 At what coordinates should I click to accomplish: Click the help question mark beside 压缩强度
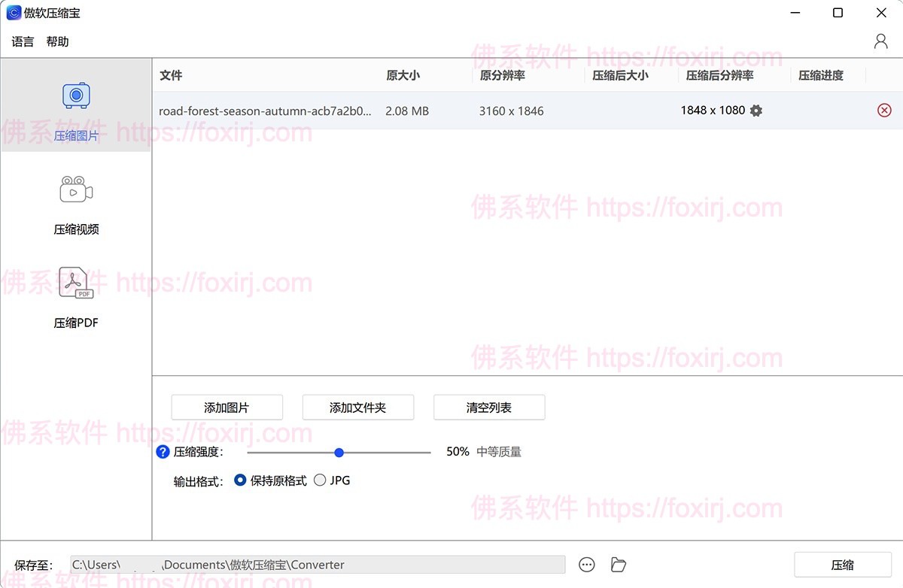click(x=163, y=451)
